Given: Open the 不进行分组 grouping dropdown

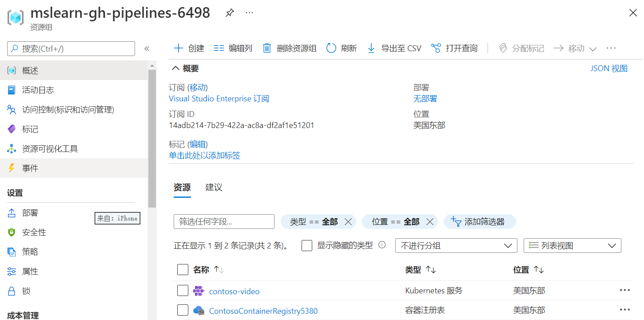Looking at the screenshot, I should 456,245.
